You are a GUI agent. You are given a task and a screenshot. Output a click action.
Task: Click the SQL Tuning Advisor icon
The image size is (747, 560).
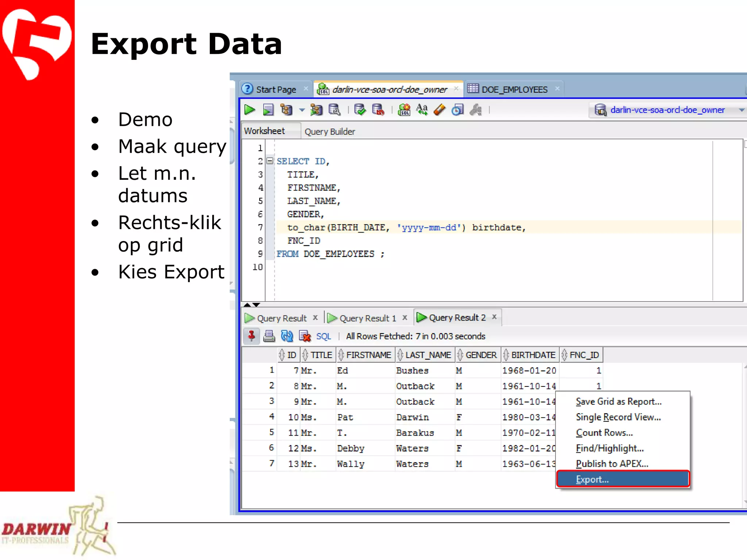(x=334, y=110)
